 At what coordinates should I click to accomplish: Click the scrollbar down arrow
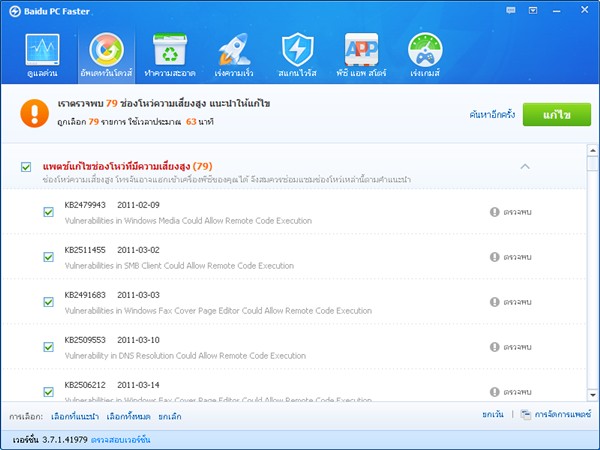(x=593, y=395)
